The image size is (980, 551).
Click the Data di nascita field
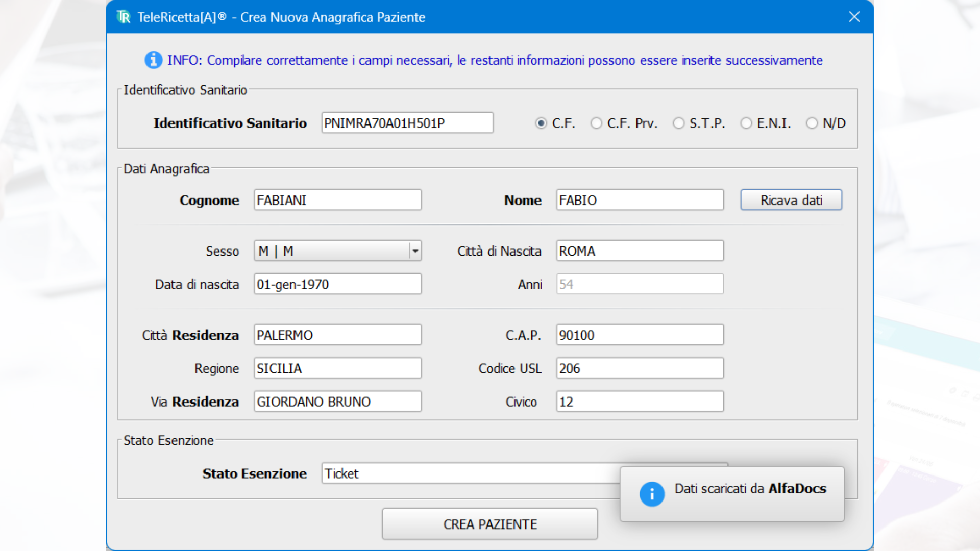click(338, 284)
